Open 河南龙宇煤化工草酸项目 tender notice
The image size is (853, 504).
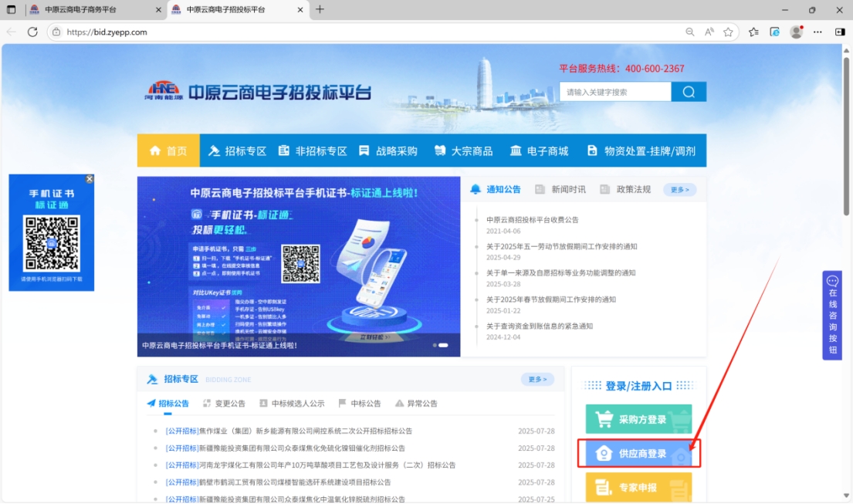tap(310, 465)
